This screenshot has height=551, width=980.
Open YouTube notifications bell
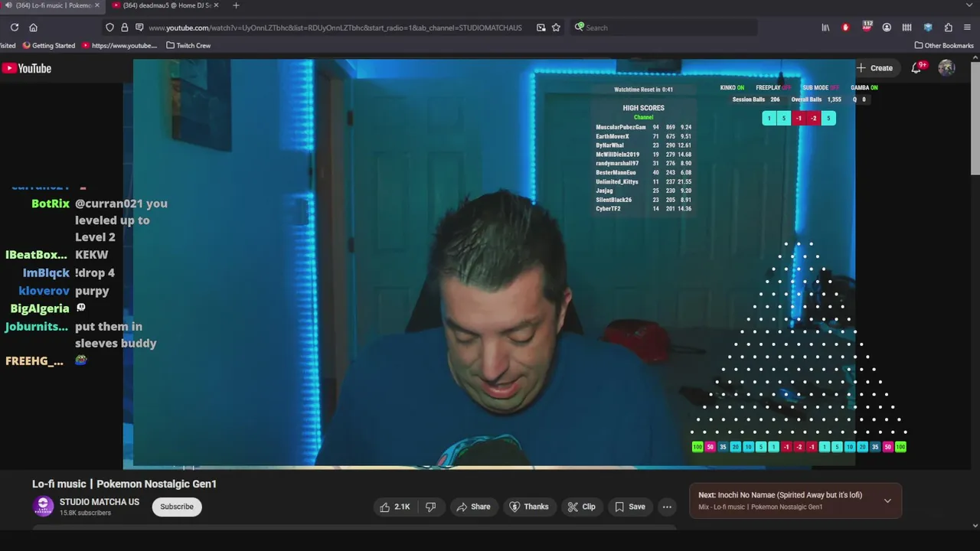916,68
